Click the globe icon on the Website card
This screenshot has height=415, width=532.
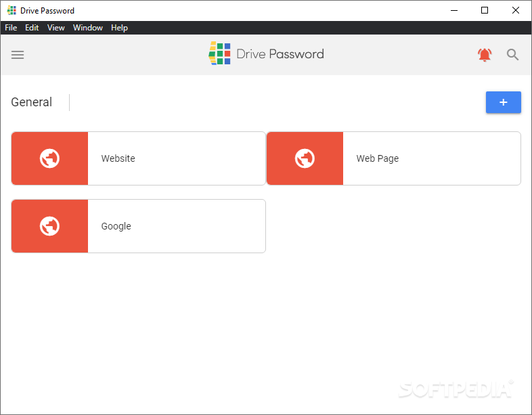click(x=49, y=158)
